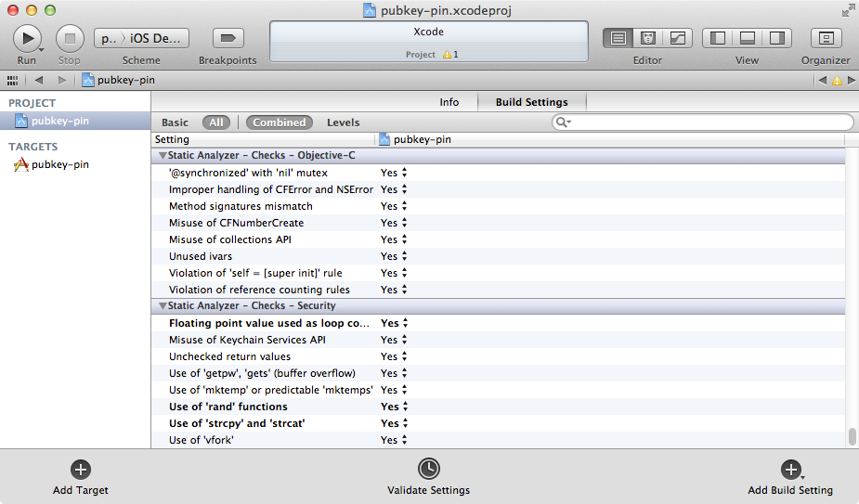Open the Organizer window
The width and height of the screenshot is (859, 504).
pos(826,38)
